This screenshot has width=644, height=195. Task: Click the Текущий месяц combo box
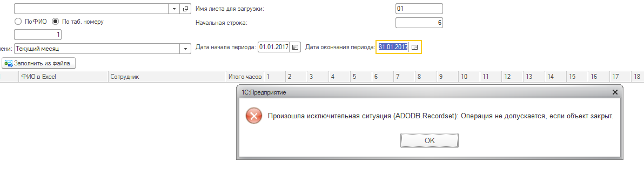point(97,49)
